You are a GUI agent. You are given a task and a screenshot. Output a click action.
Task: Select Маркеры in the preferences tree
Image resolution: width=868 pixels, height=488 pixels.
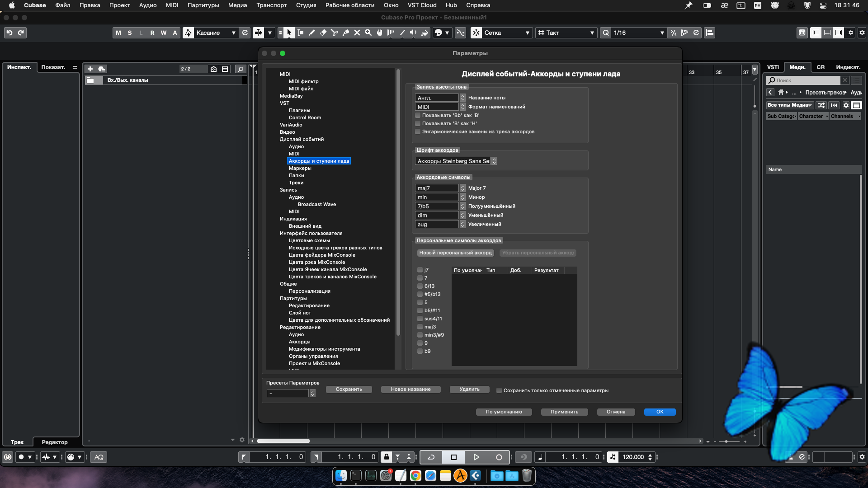(x=300, y=168)
